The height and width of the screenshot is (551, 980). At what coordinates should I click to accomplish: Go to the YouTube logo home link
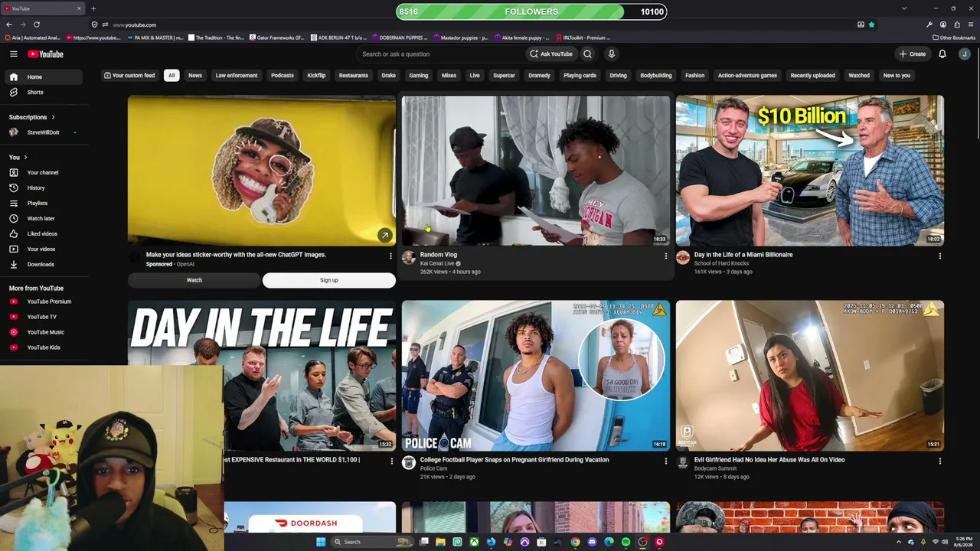(x=45, y=54)
